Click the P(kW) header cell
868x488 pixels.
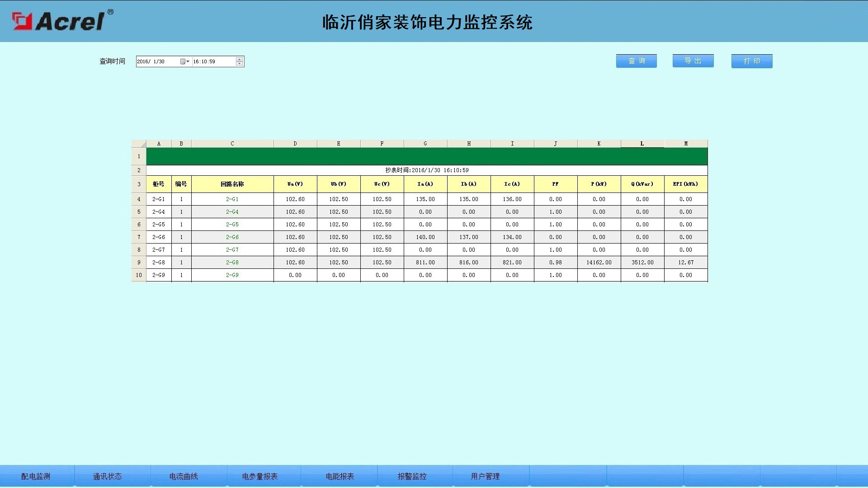[599, 184]
